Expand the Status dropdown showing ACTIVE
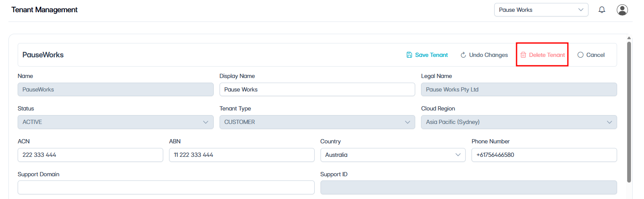The width and height of the screenshot is (644, 199). [116, 122]
